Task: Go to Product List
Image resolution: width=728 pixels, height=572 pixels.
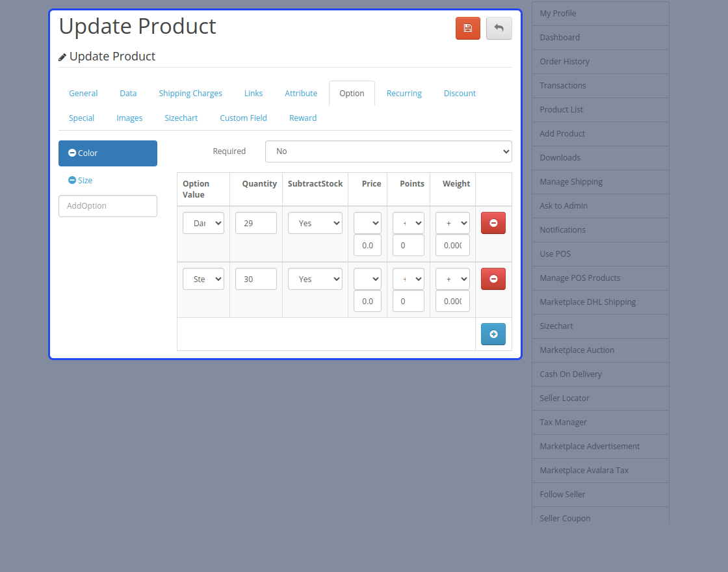Action: click(x=601, y=110)
